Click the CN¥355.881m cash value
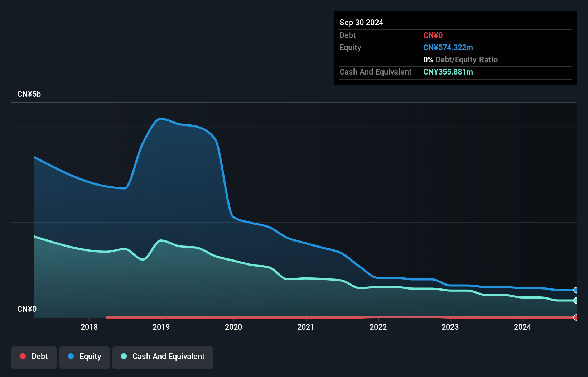Image resolution: width=588 pixels, height=377 pixels. pyautogui.click(x=448, y=72)
